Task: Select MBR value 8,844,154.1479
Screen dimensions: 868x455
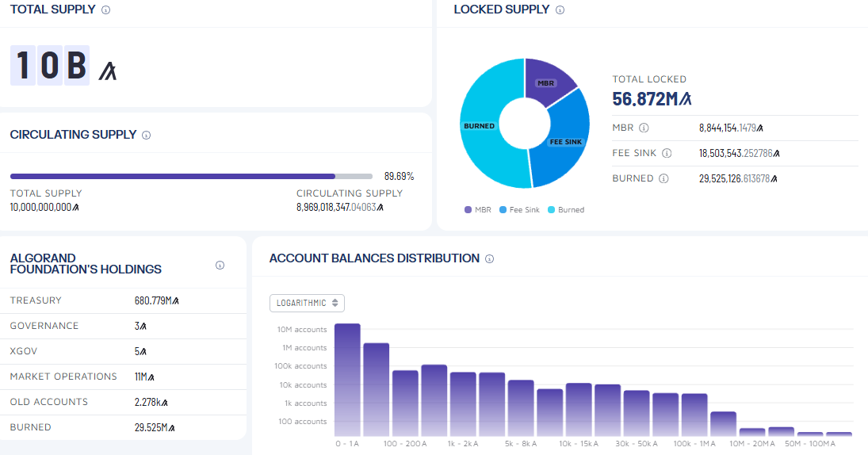Action: [x=731, y=128]
